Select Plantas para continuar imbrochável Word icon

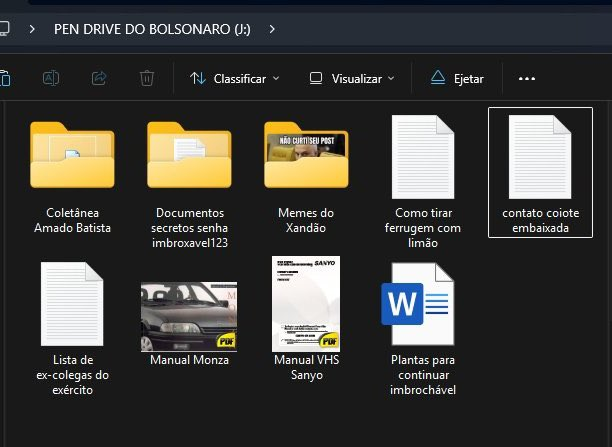coord(418,304)
